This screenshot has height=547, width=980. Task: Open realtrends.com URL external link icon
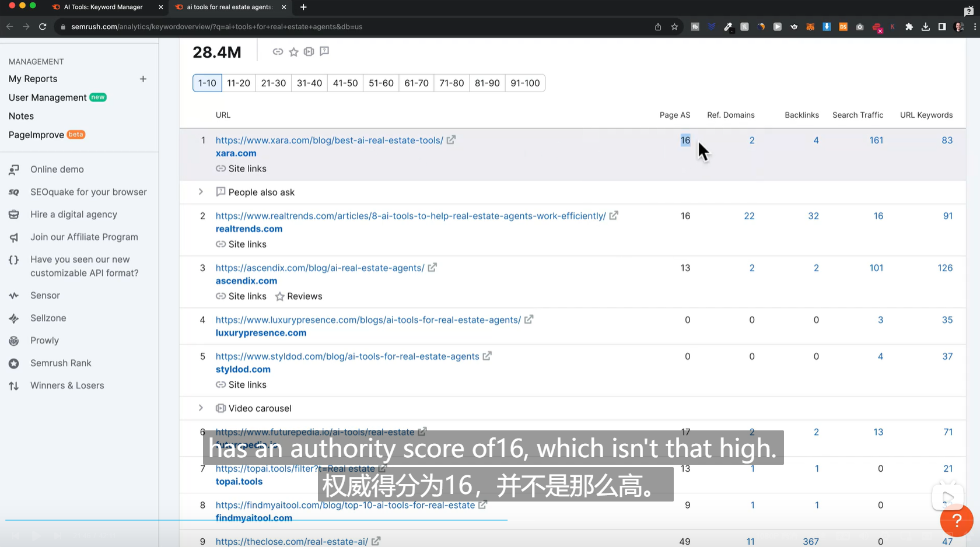614,216
